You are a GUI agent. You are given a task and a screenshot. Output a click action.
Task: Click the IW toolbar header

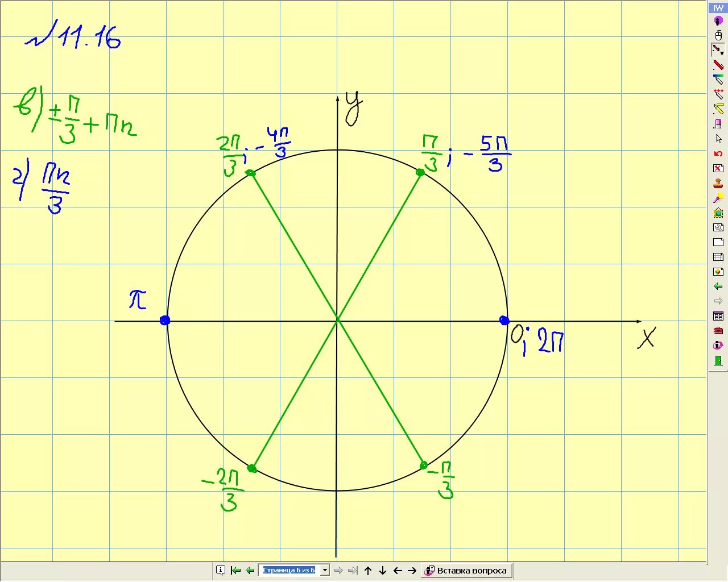(x=718, y=8)
